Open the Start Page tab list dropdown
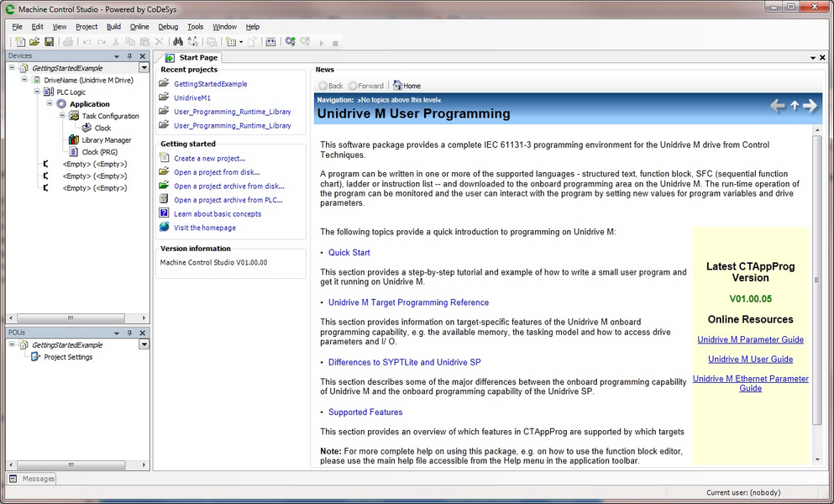This screenshot has width=834, height=504. (813, 57)
